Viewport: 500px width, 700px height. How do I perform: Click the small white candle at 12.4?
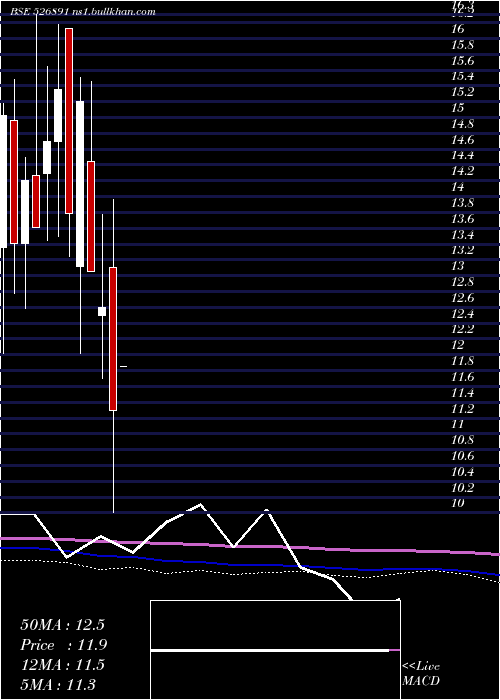[102, 311]
